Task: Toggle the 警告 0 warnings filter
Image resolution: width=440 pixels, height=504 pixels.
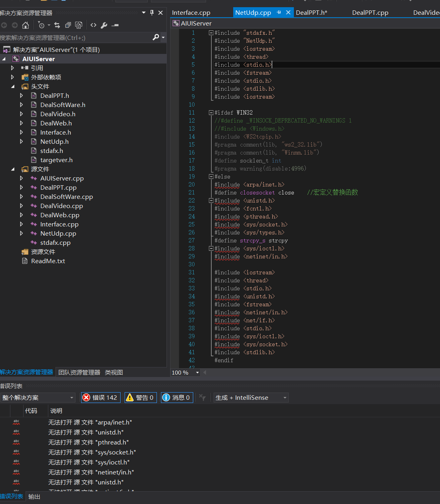Action: (x=141, y=397)
